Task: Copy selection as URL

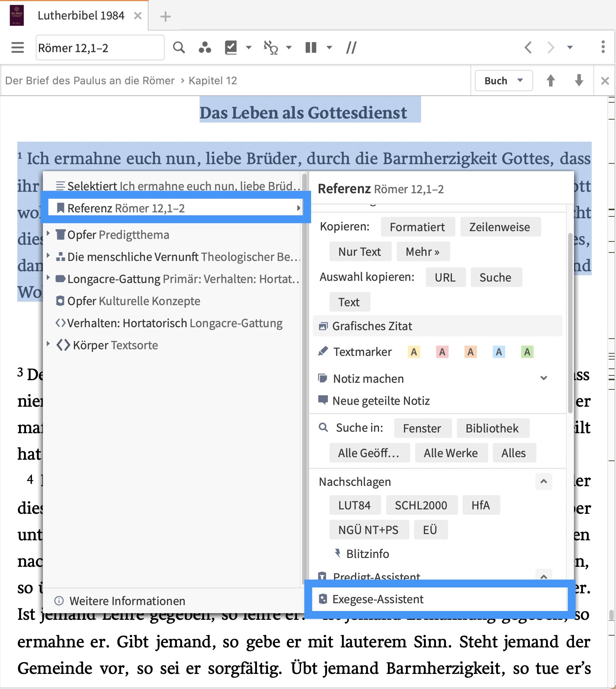Action: (445, 277)
